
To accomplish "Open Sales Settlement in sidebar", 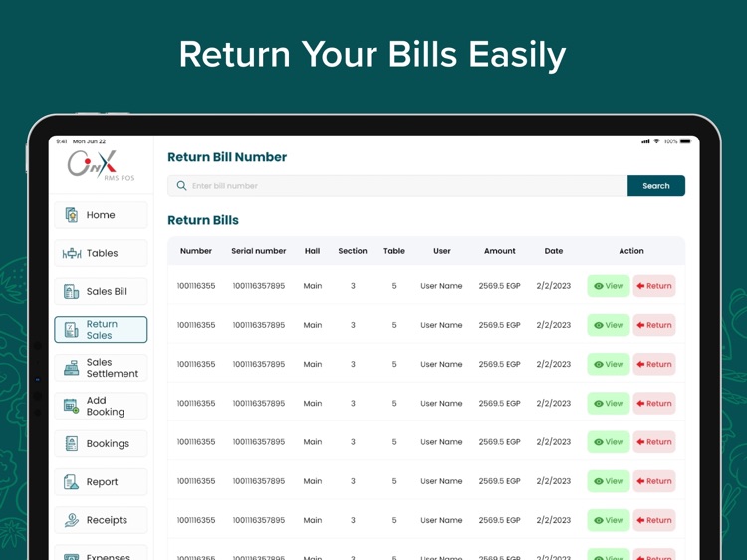I will pyautogui.click(x=101, y=368).
